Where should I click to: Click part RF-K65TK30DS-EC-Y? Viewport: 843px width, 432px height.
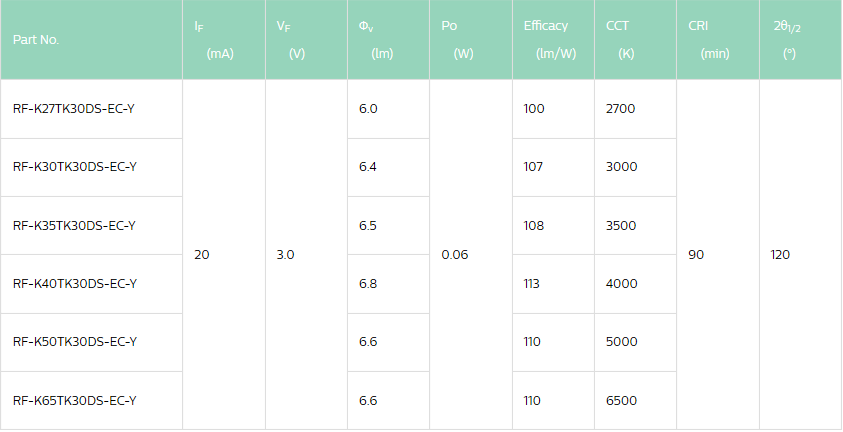pyautogui.click(x=75, y=400)
